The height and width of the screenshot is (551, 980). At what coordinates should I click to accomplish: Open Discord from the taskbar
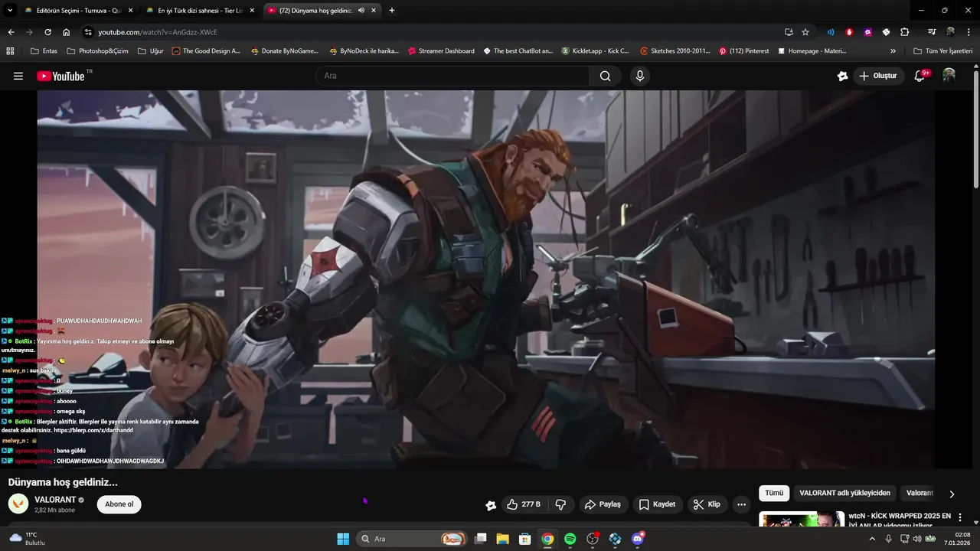click(x=638, y=539)
